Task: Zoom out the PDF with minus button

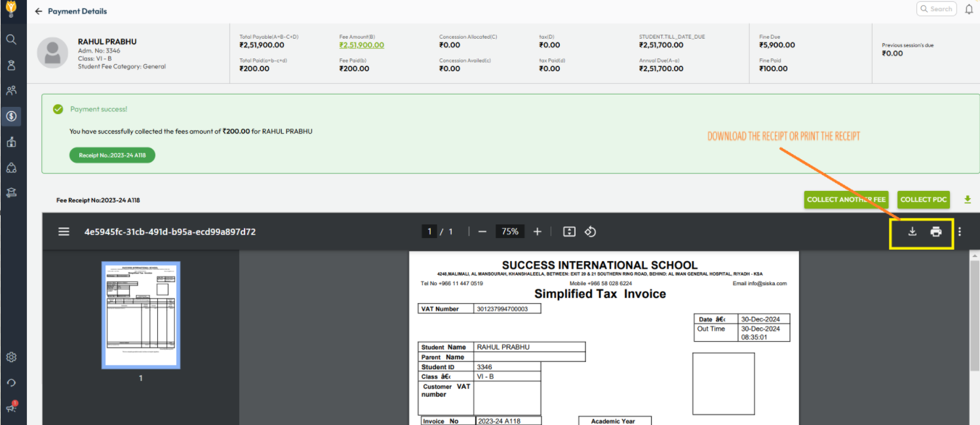Action: 482,232
